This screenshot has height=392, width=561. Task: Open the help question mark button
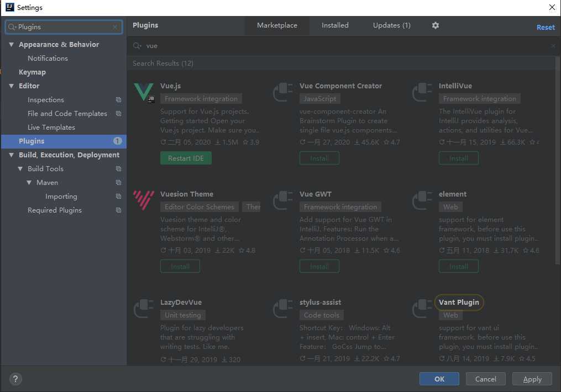(15, 379)
